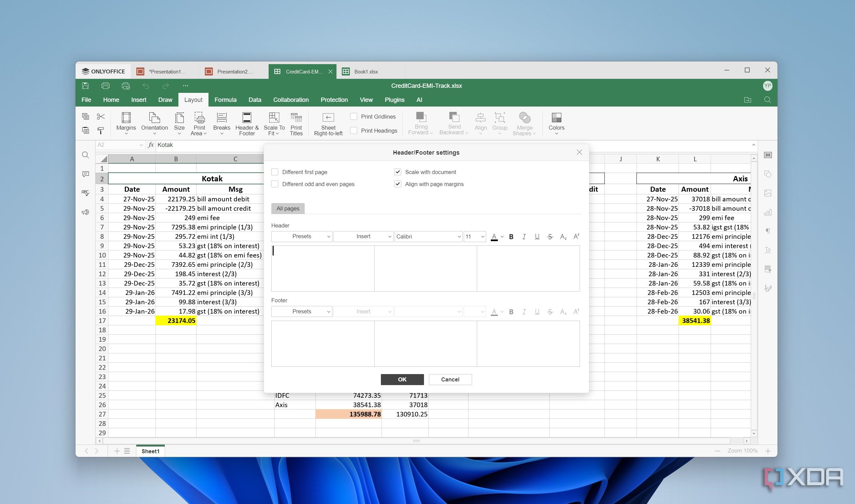Viewport: 855px width, 504px height.
Task: Click Underline in the Header formatting bar
Action: [537, 237]
